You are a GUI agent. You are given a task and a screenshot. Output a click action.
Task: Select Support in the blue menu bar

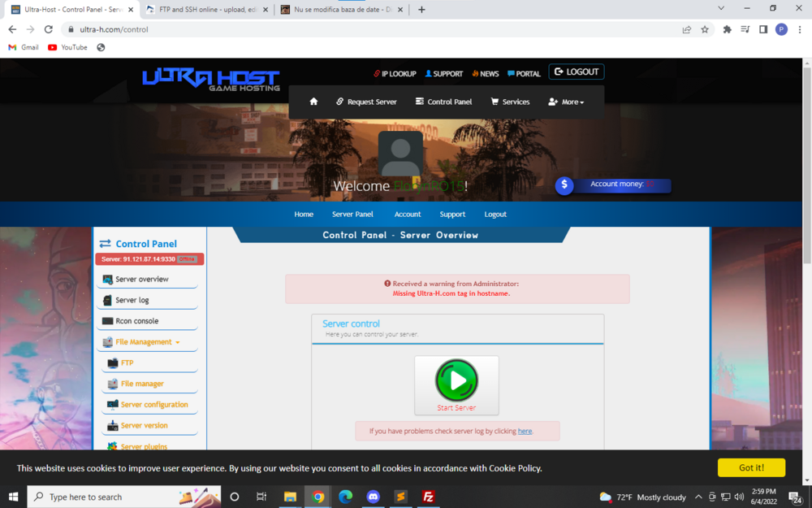452,214
